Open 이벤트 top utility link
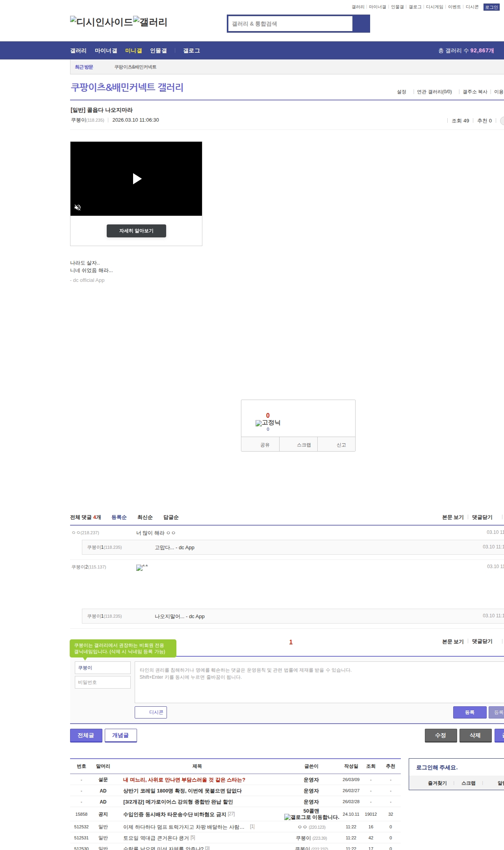 [454, 7]
